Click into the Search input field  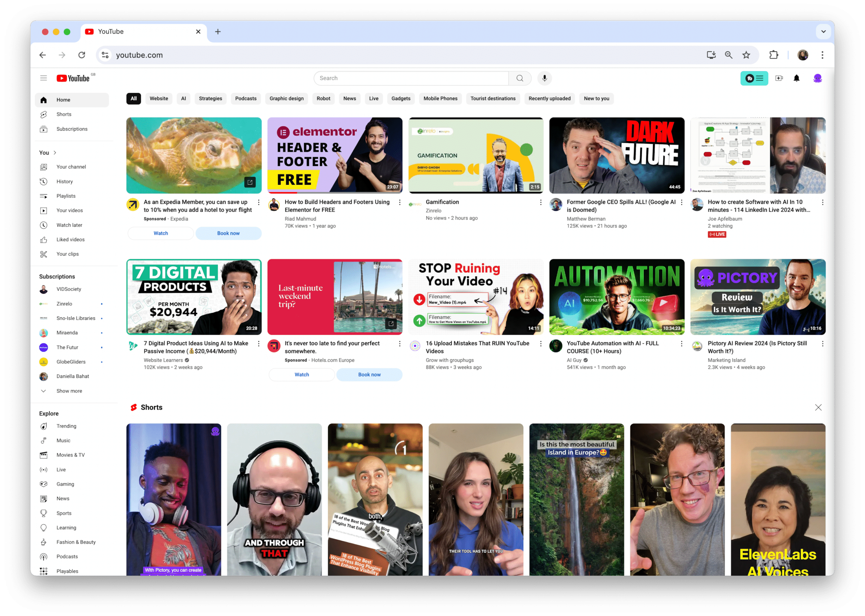click(412, 78)
